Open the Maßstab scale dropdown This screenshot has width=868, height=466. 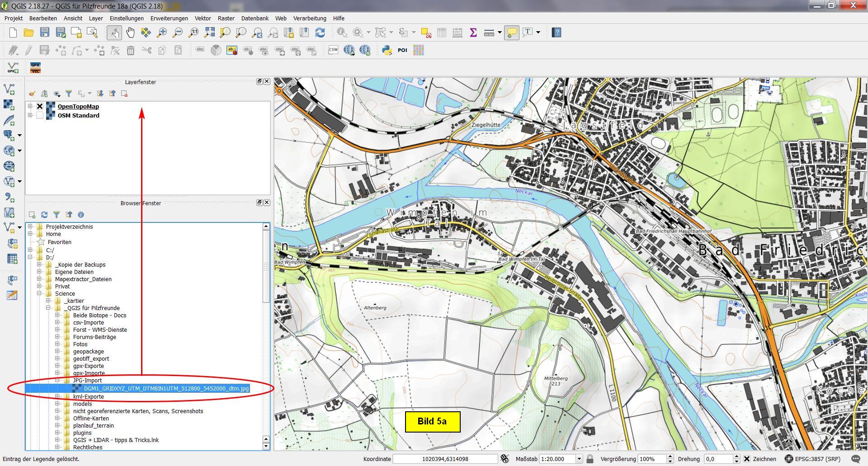pyautogui.click(x=579, y=459)
